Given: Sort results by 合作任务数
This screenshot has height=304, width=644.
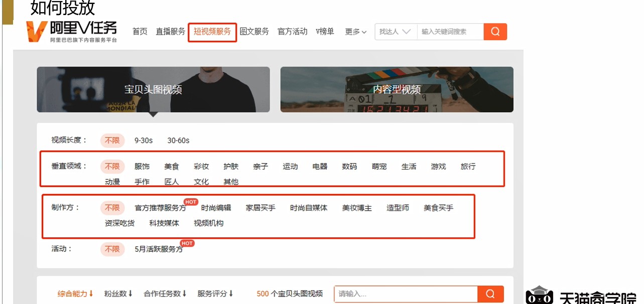Looking at the screenshot, I should 165,294.
